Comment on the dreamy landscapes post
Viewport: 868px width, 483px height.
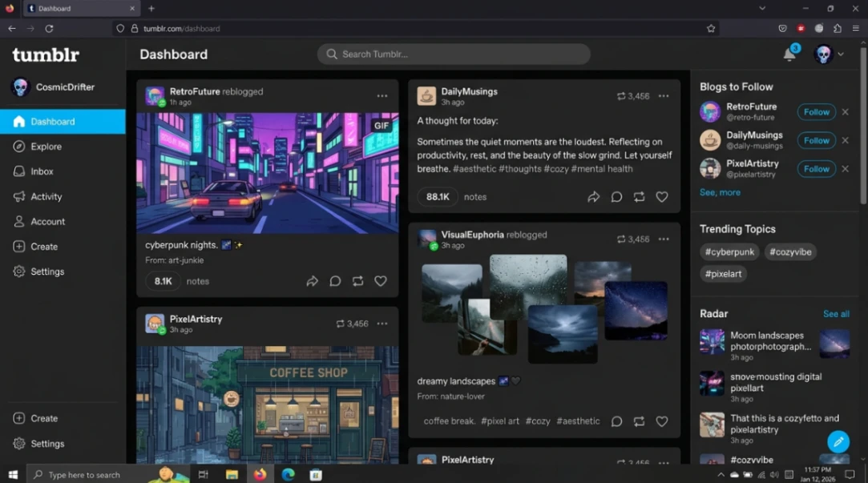click(616, 421)
